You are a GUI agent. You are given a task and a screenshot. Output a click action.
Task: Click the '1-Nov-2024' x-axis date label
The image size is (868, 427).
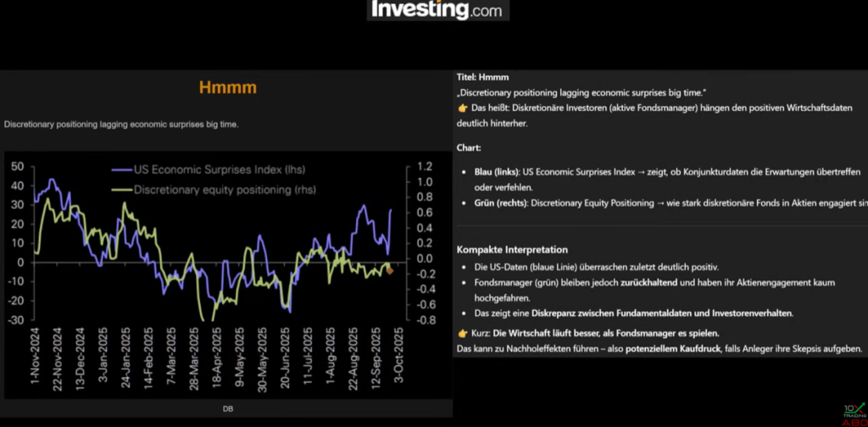(x=34, y=361)
